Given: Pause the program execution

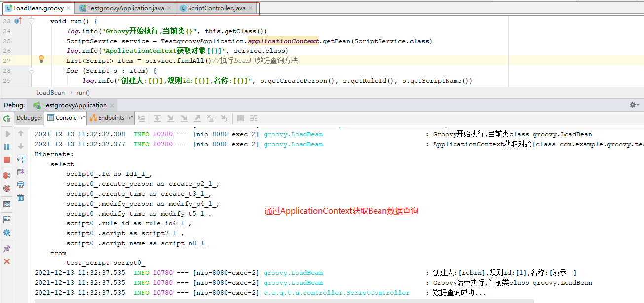Looking at the screenshot, I should (6, 146).
